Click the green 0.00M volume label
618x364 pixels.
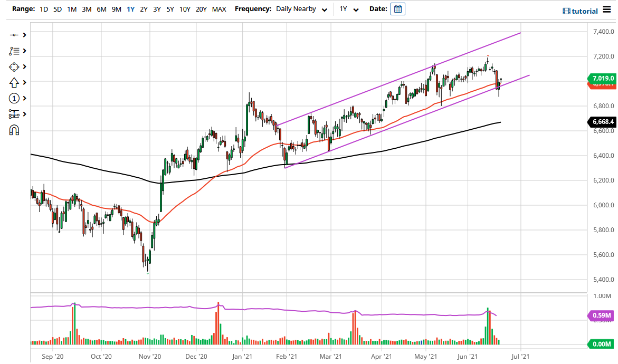coord(602,344)
